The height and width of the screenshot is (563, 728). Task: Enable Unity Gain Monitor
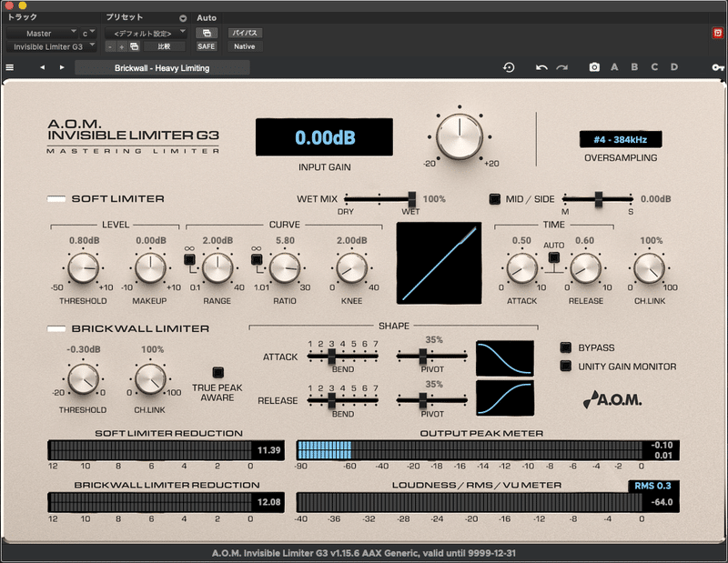coord(565,366)
